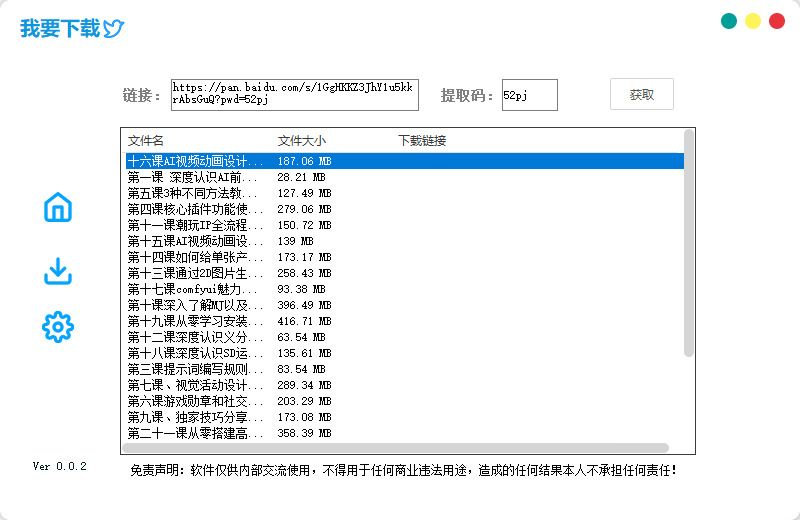The image size is (800, 520).
Task: Click the 下载链接 column header
Action: [422, 141]
